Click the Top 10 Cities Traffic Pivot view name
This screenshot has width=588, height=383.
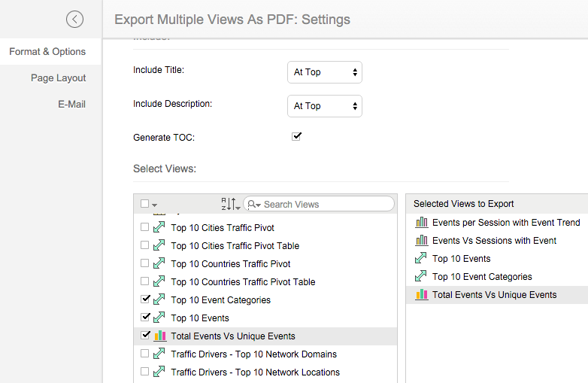tap(222, 228)
